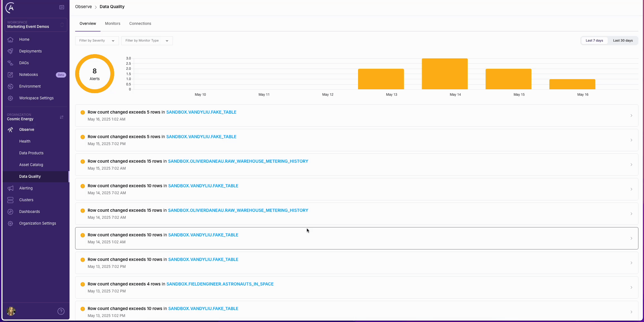This screenshot has height=322, width=644.
Task: Click the May 14 bar in chart
Action: pyautogui.click(x=445, y=74)
